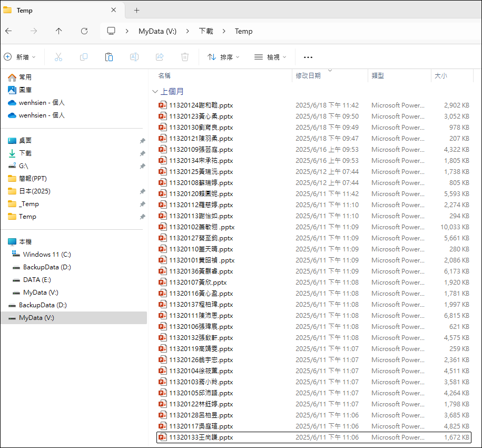Navigate up one folder level

click(58, 31)
